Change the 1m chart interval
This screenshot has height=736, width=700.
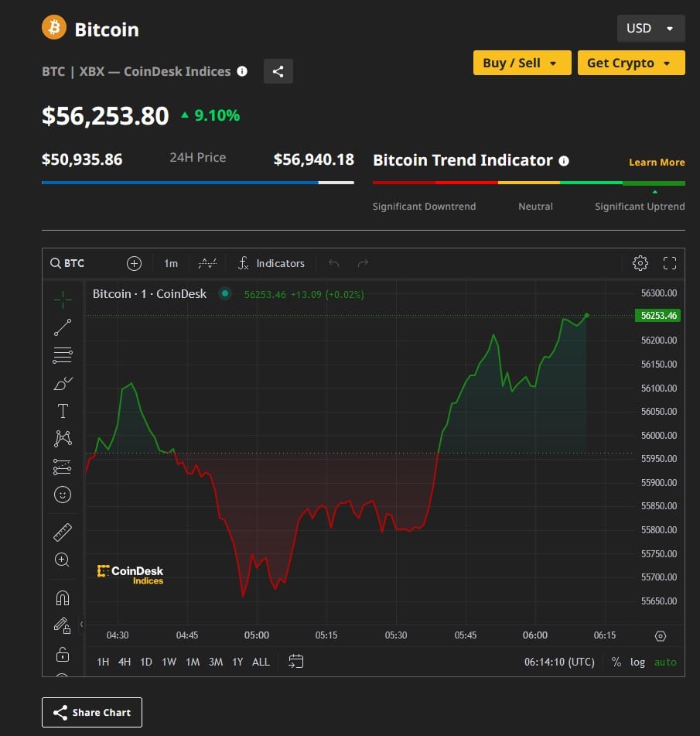click(171, 263)
